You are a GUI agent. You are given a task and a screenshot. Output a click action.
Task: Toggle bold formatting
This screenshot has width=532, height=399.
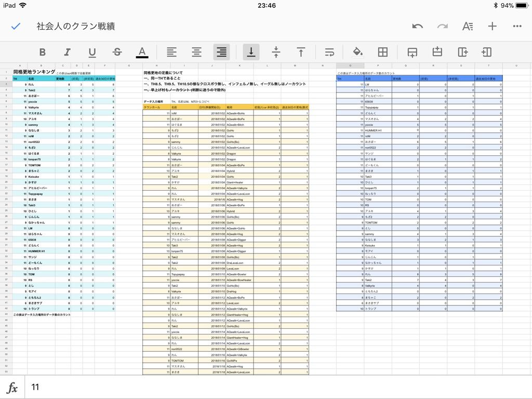tap(42, 52)
